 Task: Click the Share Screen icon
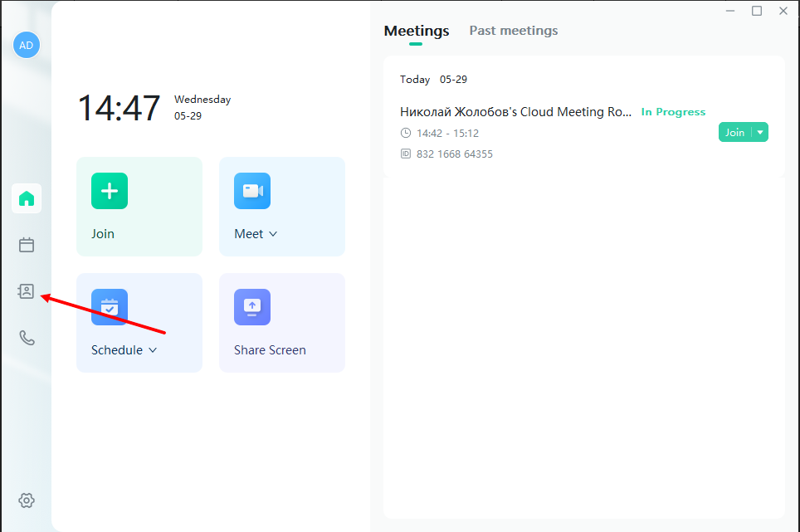click(x=252, y=307)
